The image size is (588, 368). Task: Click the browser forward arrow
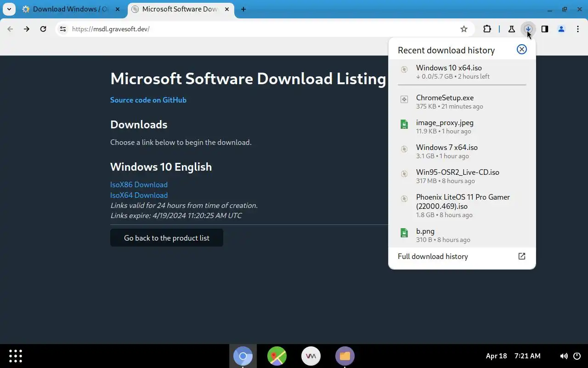[x=27, y=29]
